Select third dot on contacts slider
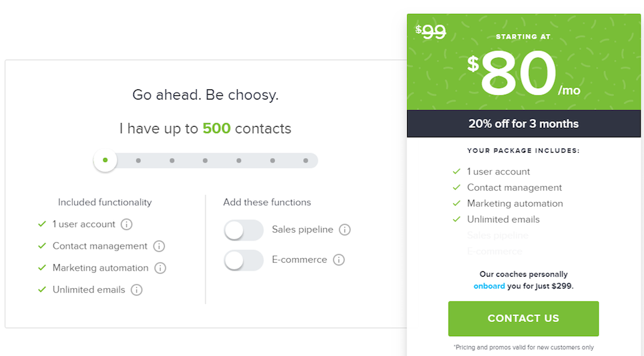 click(x=172, y=161)
